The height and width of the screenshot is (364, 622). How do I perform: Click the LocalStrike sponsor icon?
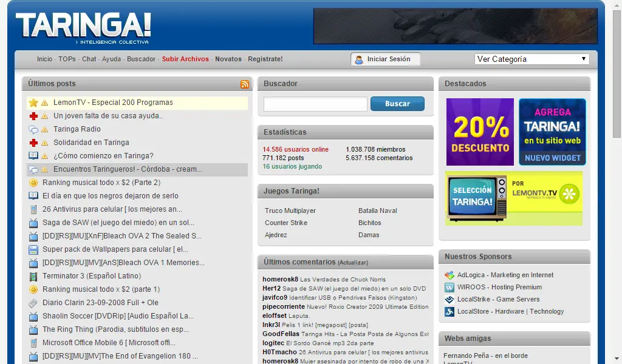(x=449, y=300)
